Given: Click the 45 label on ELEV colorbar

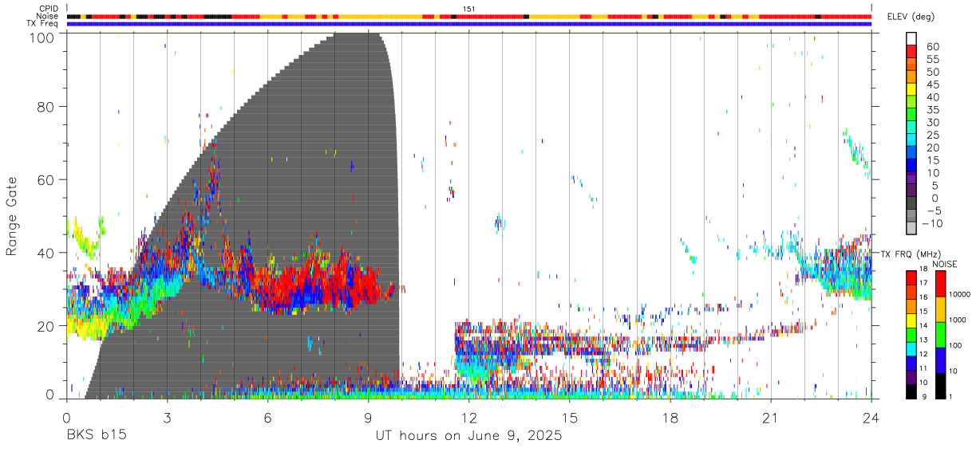Looking at the screenshot, I should 933,85.
